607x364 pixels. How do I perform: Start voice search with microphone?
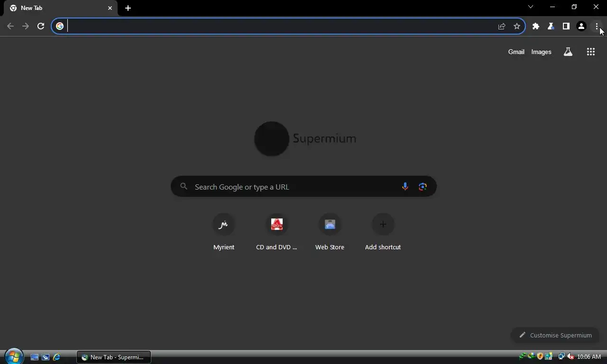tap(405, 187)
